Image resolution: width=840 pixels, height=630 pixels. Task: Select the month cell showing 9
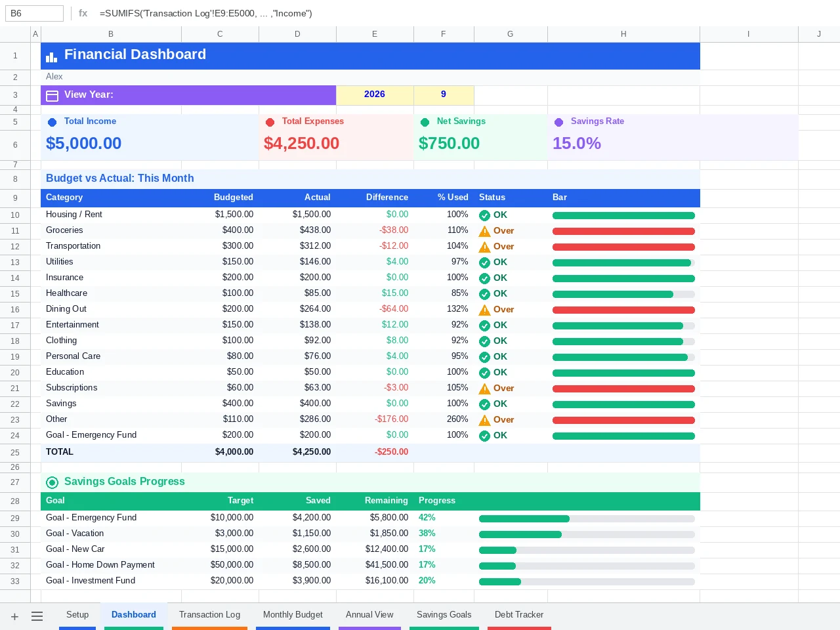click(x=444, y=95)
